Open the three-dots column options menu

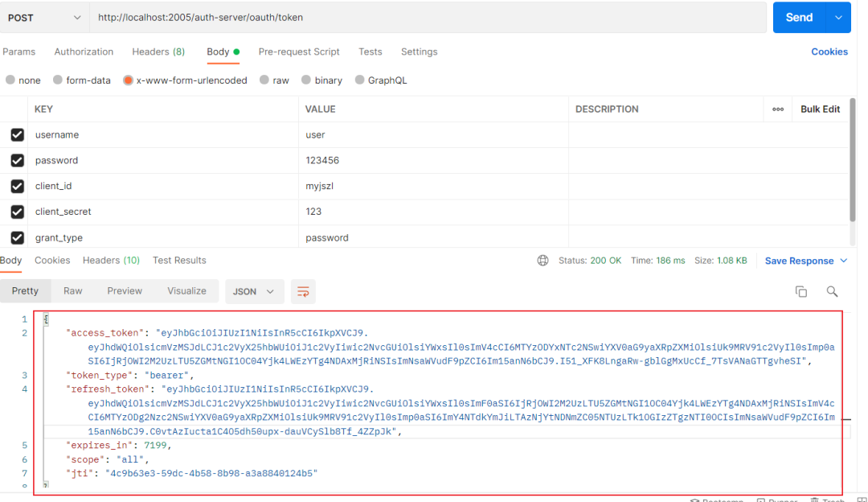click(x=778, y=109)
